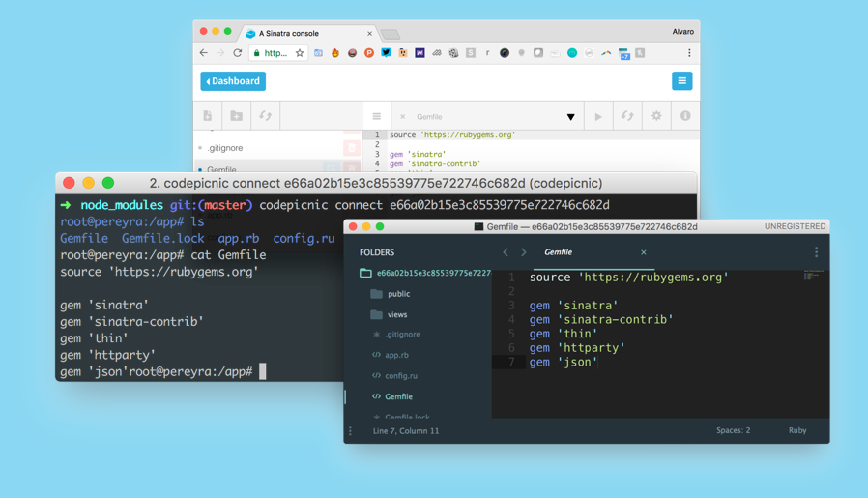Select the Gemfile tab in the web editor
The image size is (868, 498).
[x=429, y=117]
